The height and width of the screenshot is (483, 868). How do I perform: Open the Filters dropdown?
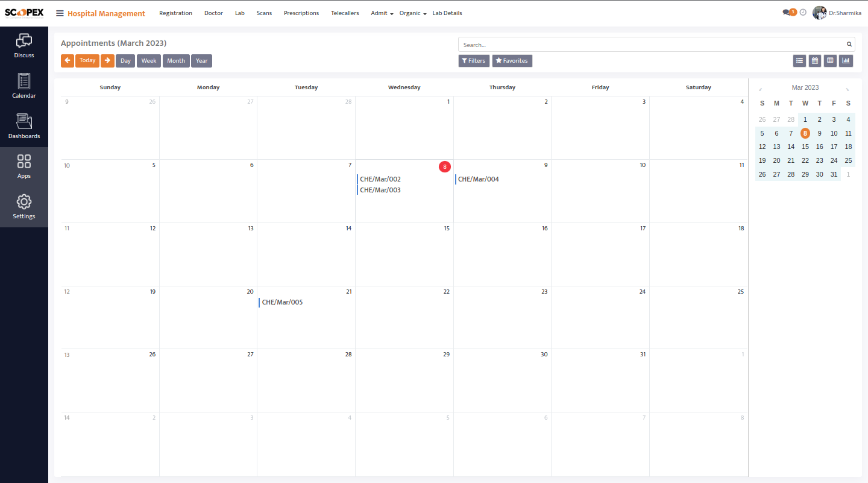tap(474, 60)
